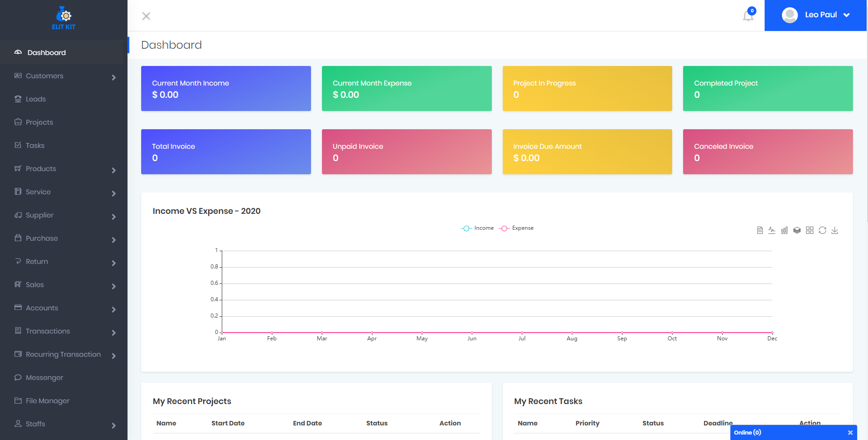Toggle the Income series in legend

point(477,228)
